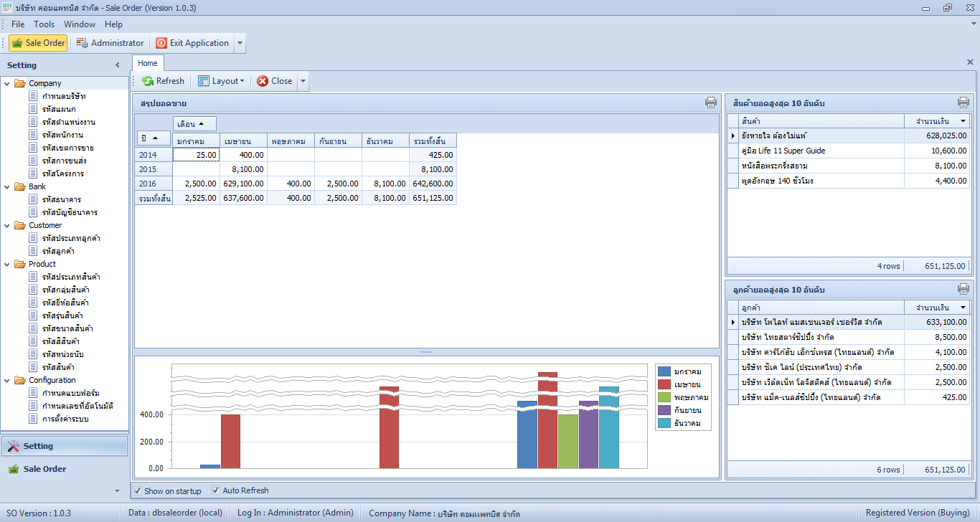Print the สรุปยอดขาย sales summary panel
The width and height of the screenshot is (980, 522).
(x=711, y=103)
